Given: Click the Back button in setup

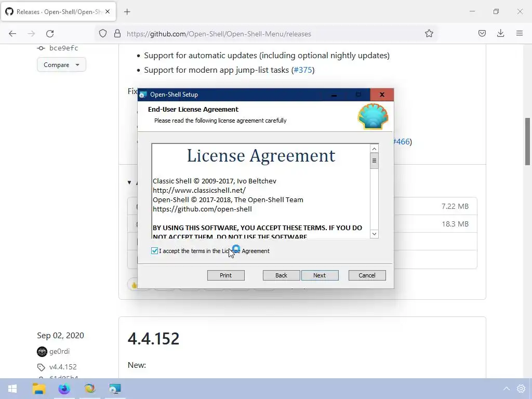Looking at the screenshot, I should tap(281, 275).
